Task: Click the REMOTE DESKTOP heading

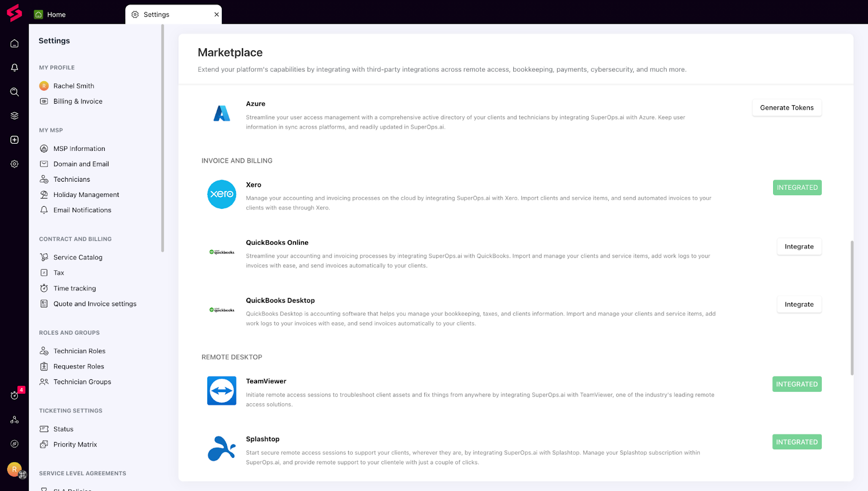Action: pyautogui.click(x=232, y=358)
